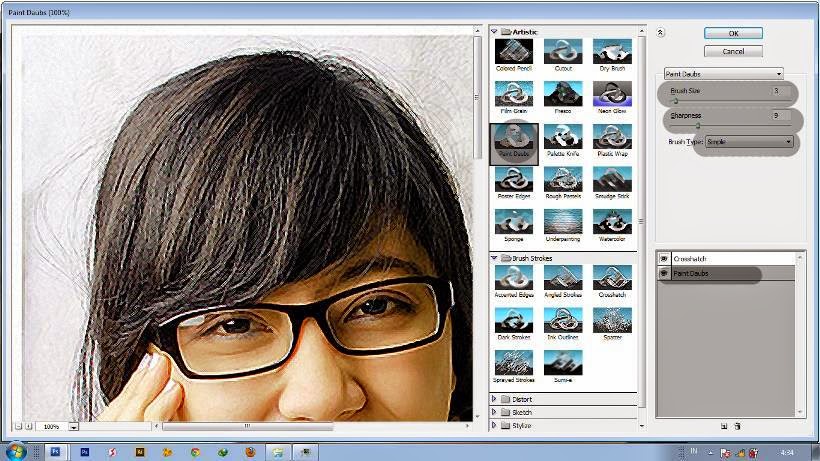Pick the Crosshatch filter thumbnail
This screenshot has height=461, width=820.
612,278
